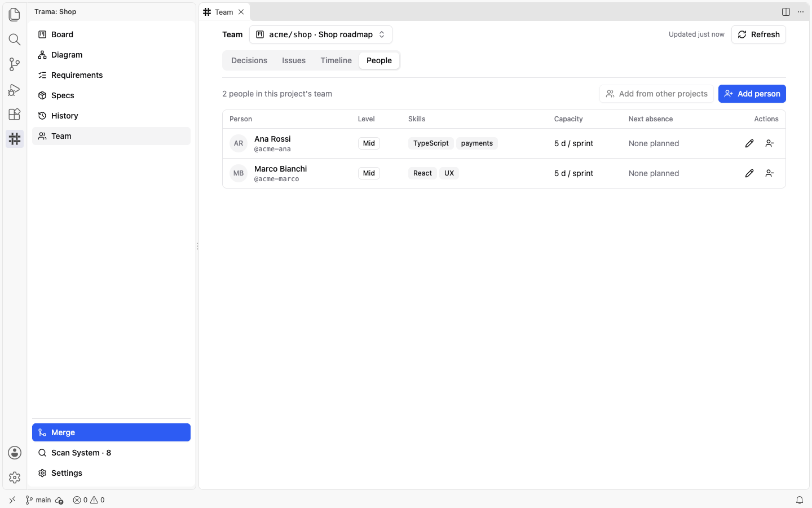
Task: Click the Marco Bianchi name
Action: (x=280, y=169)
